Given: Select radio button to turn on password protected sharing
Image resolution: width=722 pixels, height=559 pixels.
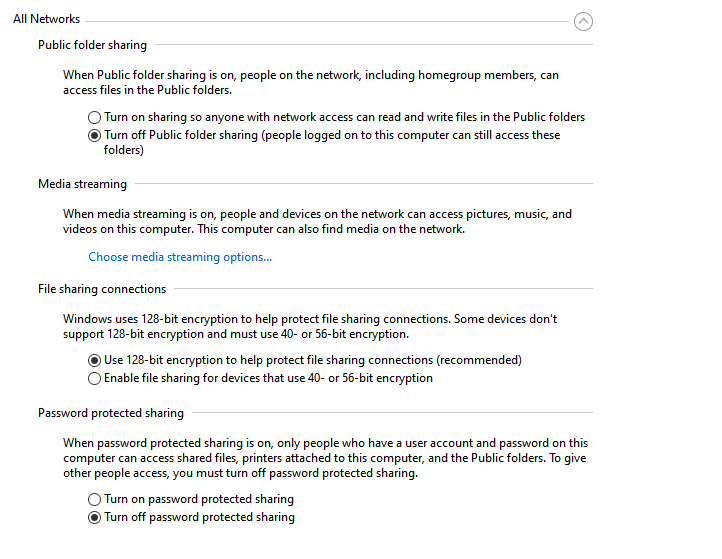Looking at the screenshot, I should click(95, 499).
